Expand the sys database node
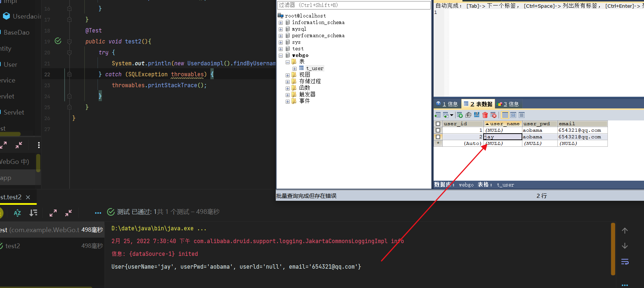This screenshot has width=644, height=288. coord(281,42)
